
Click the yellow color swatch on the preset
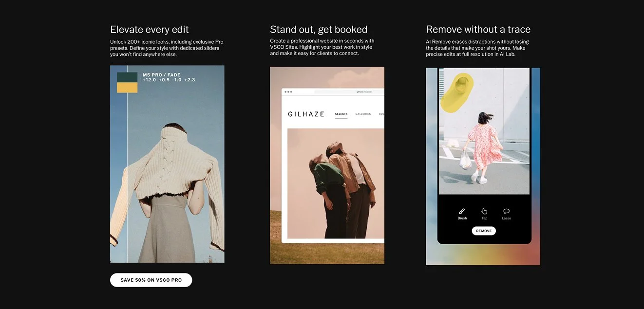127,87
